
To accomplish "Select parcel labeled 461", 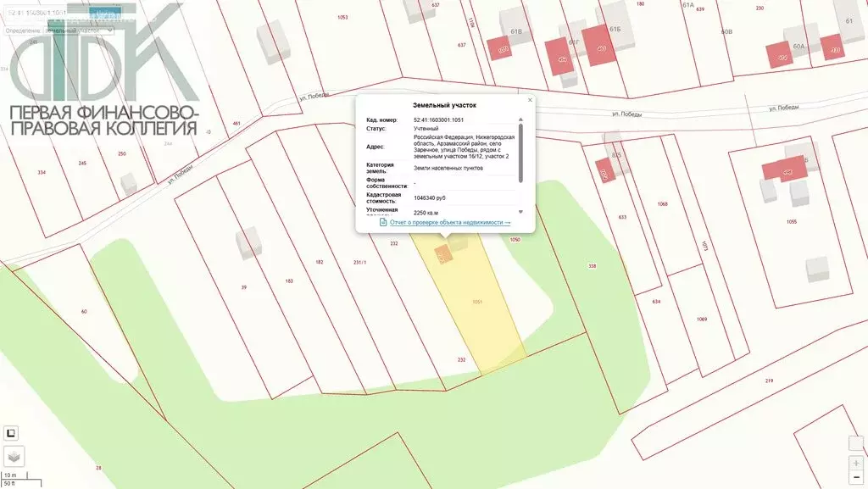I will (237, 124).
